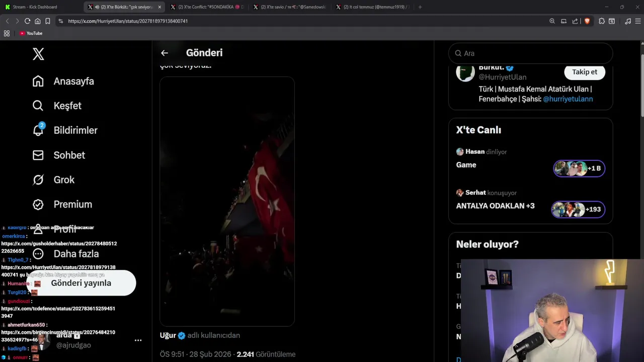644x362 pixels.
Task: Focus the Ara search field
Action: click(x=530, y=53)
